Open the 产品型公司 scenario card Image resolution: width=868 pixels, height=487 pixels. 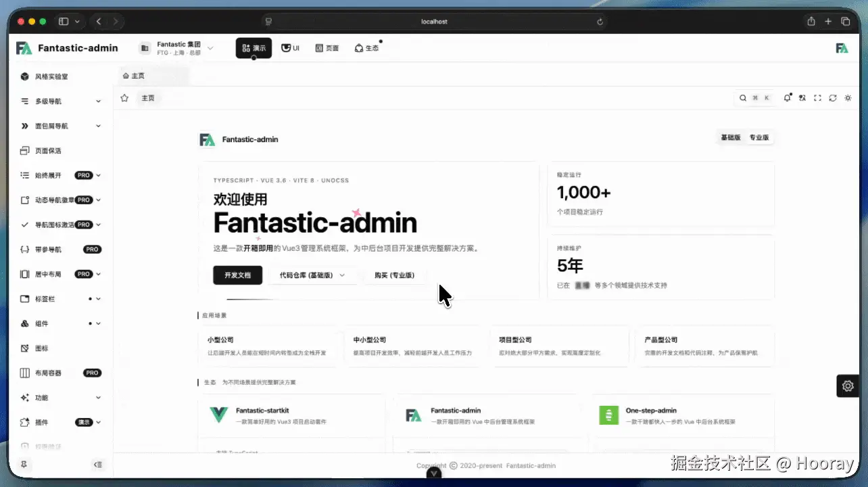(x=705, y=346)
